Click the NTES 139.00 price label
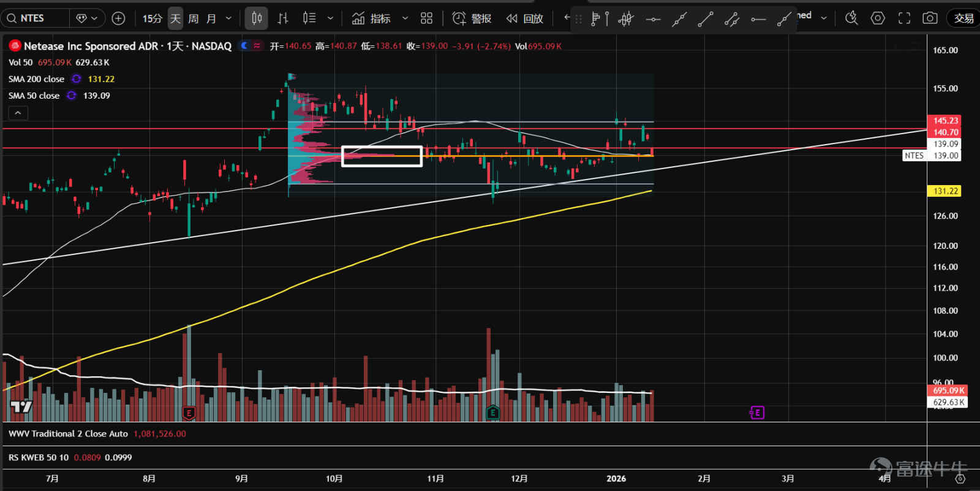 pos(932,156)
